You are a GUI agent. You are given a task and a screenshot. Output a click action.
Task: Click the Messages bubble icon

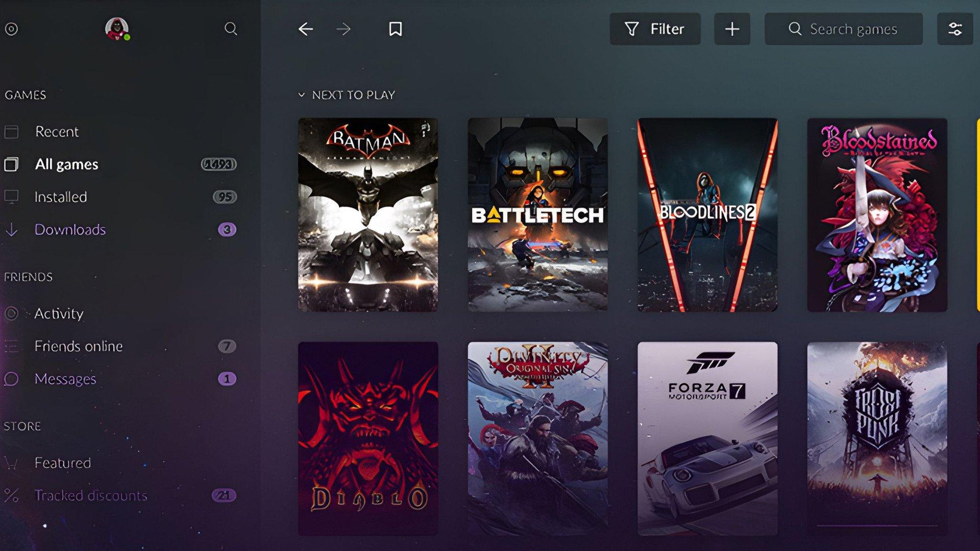(11, 379)
